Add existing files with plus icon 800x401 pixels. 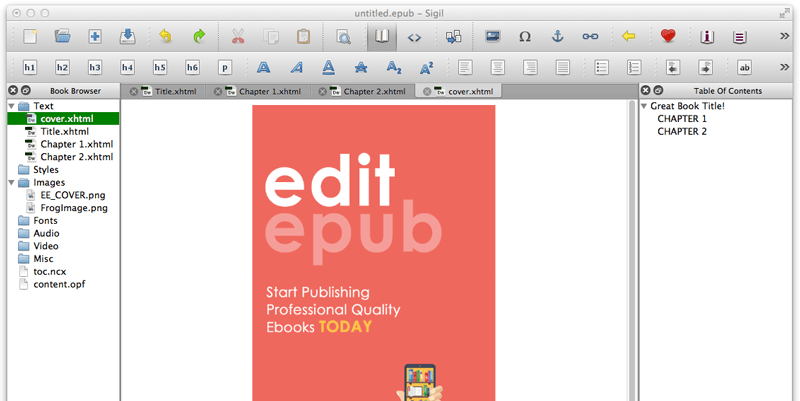point(95,36)
